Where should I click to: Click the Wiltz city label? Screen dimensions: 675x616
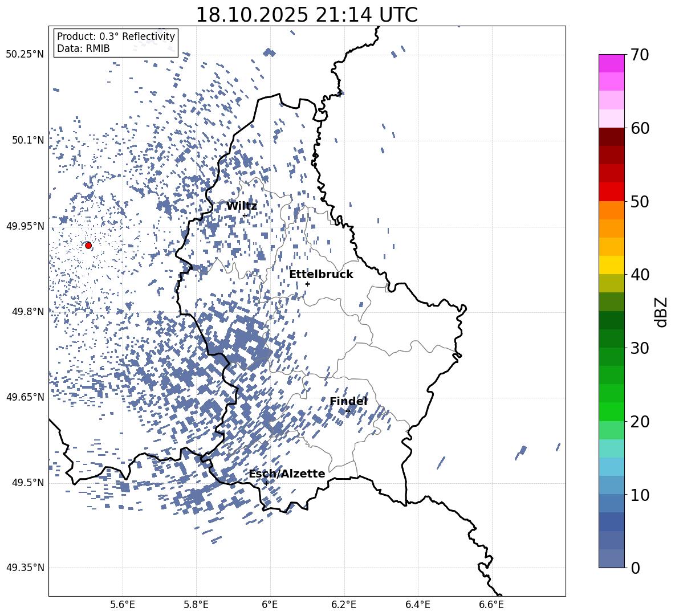coord(242,206)
